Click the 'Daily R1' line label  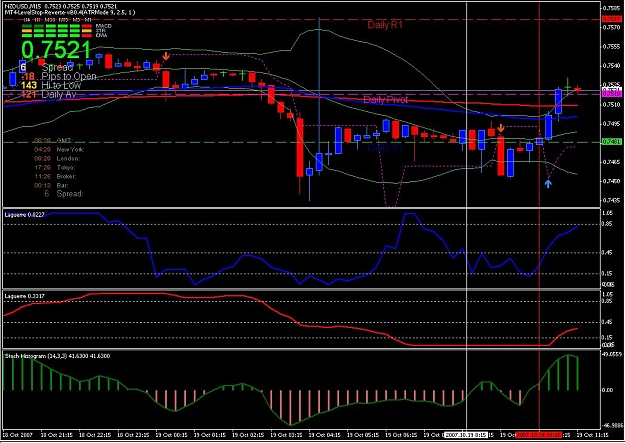[x=385, y=25]
